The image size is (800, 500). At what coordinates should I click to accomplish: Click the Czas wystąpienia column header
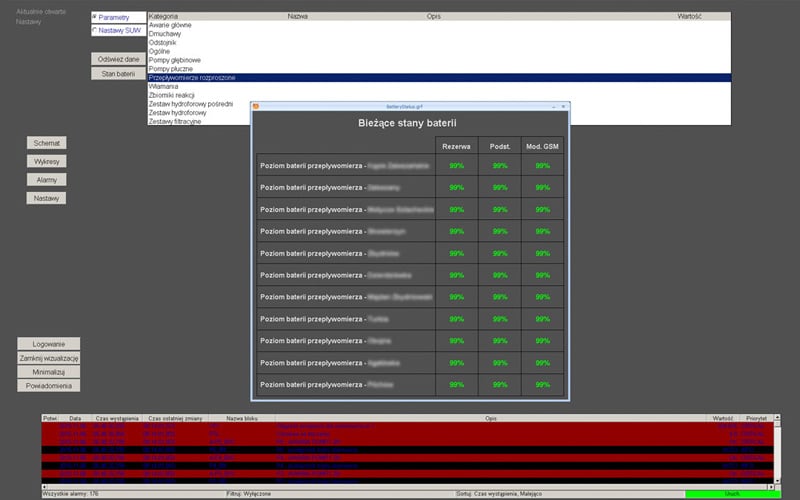[x=117, y=418]
